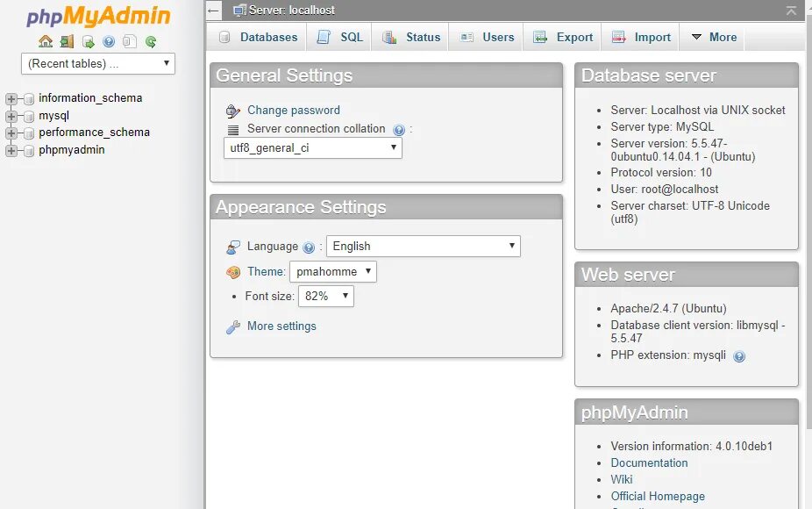
Task: Click the Change password link
Action: tap(294, 110)
